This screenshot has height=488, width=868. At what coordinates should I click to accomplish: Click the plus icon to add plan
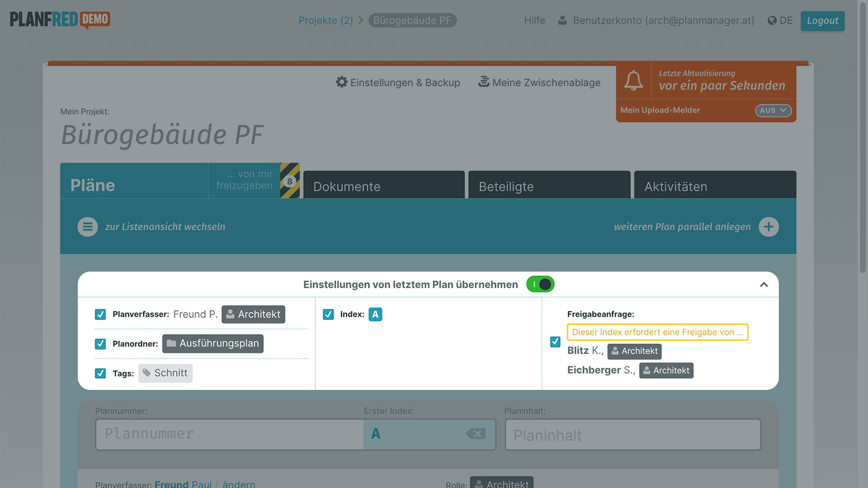(x=769, y=226)
